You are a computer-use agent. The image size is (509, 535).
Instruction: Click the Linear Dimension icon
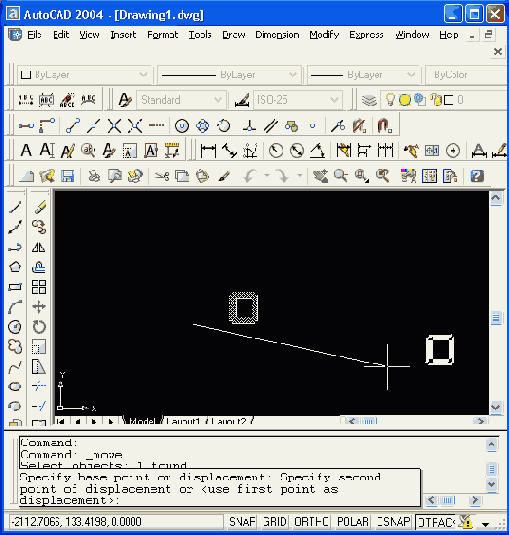[x=208, y=150]
